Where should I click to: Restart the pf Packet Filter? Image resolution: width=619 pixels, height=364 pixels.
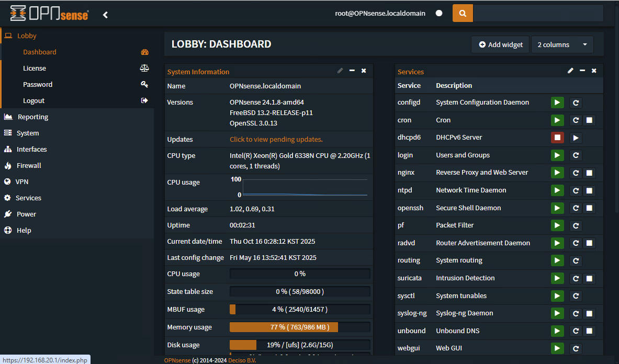coord(576,225)
